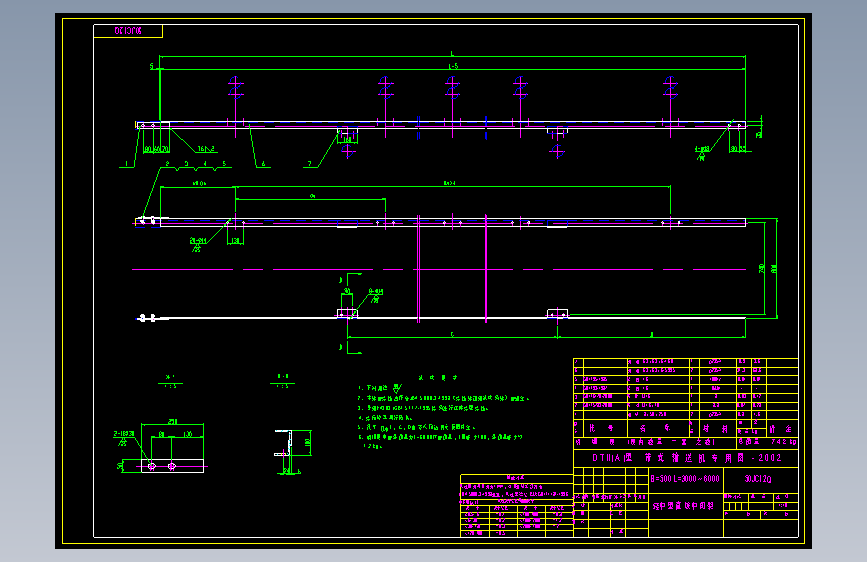Select the '30JC12Q' drawing number in title block
The image size is (867, 562).
pyautogui.click(x=758, y=478)
